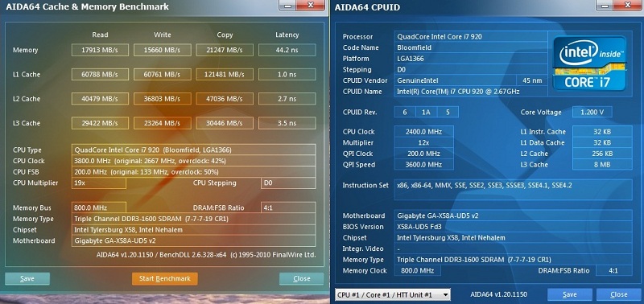Click the Memory Bus 800.0 MHz field

pos(98,207)
